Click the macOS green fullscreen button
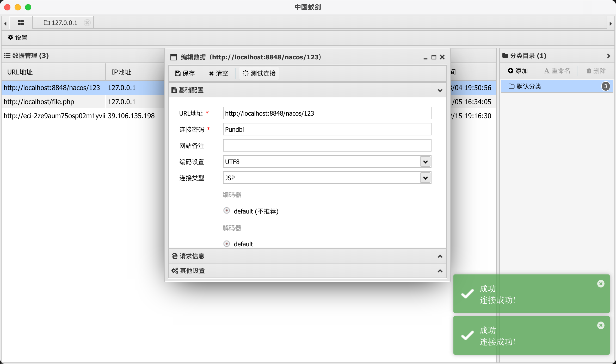Screen dimensions: 616x364 click(28, 7)
